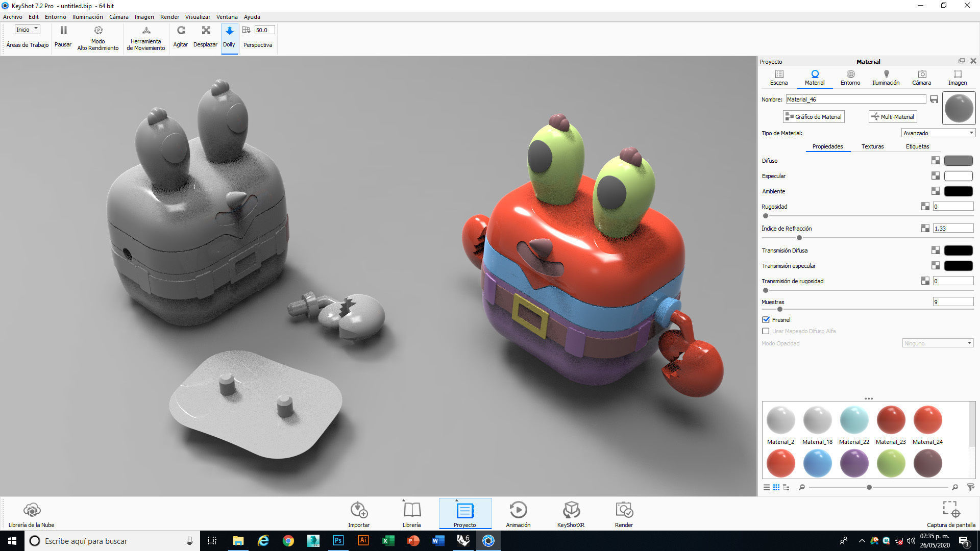Open the Render menu

pyautogui.click(x=170, y=17)
